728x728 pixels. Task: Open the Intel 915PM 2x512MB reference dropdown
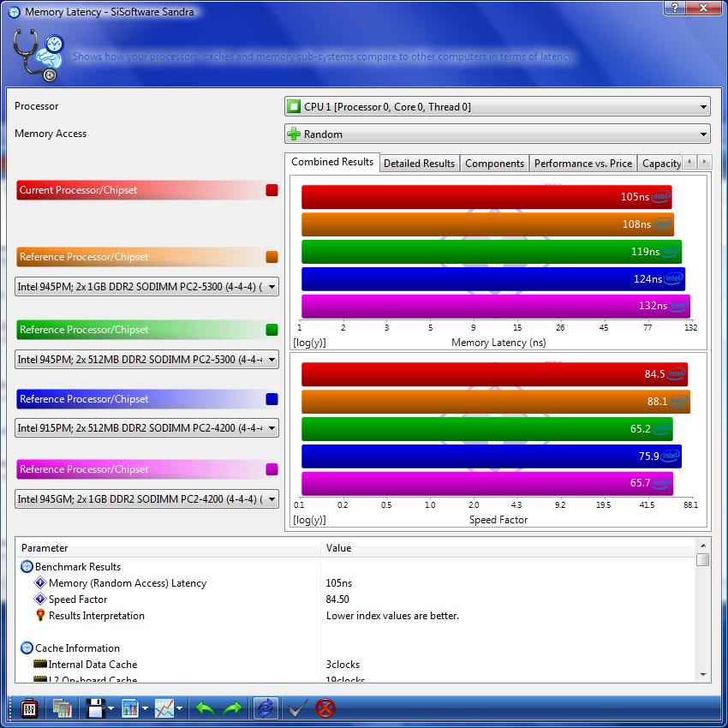pos(146,427)
